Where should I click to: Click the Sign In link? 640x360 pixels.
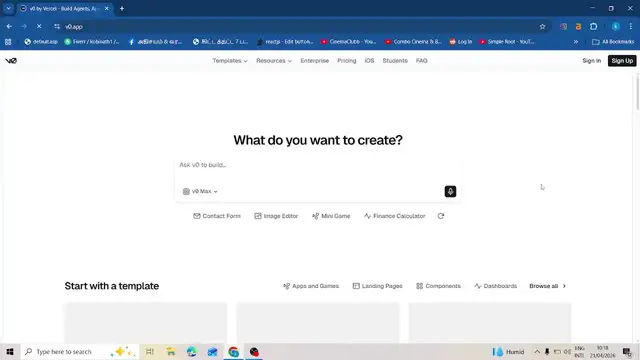(591, 61)
